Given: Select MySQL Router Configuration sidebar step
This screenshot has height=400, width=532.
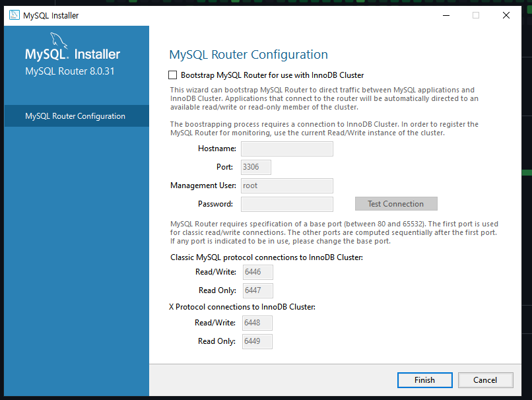Looking at the screenshot, I should 77,116.
